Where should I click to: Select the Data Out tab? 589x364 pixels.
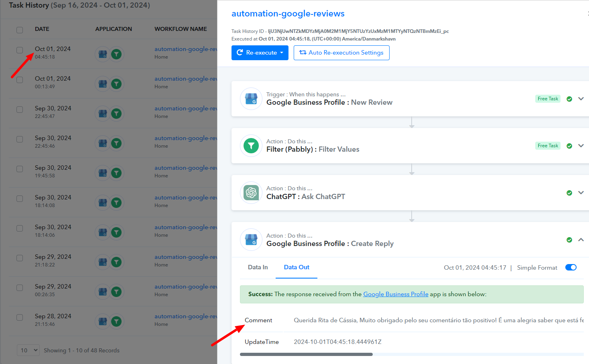(297, 267)
